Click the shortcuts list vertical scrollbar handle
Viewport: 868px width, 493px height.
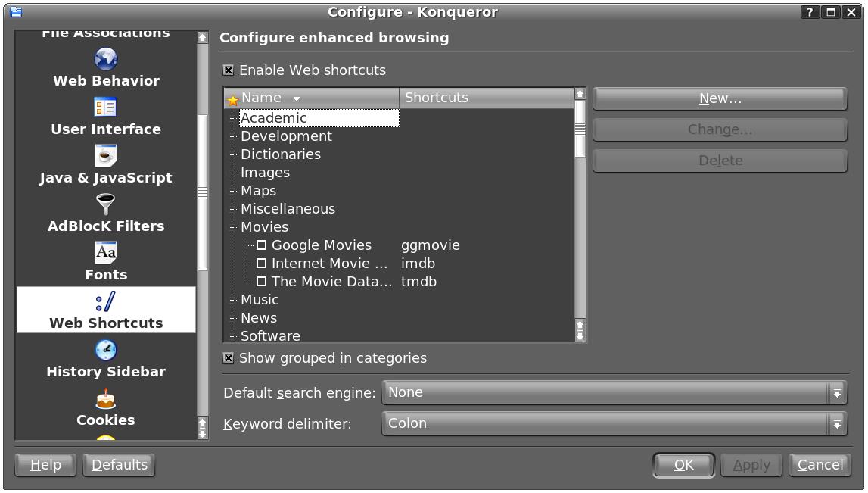pyautogui.click(x=580, y=129)
